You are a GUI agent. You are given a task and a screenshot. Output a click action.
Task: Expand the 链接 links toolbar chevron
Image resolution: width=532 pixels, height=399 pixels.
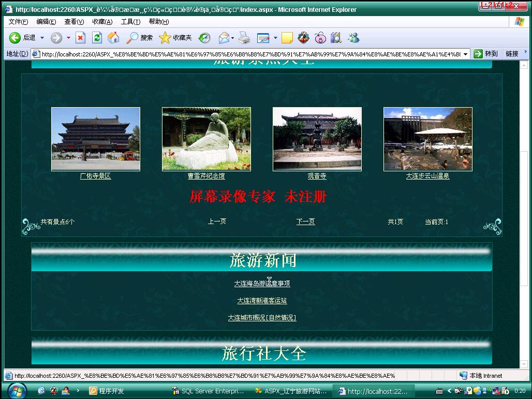point(526,52)
